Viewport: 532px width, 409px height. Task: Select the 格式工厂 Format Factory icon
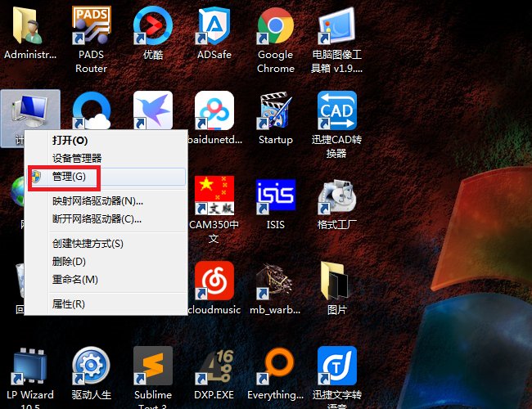[336, 196]
